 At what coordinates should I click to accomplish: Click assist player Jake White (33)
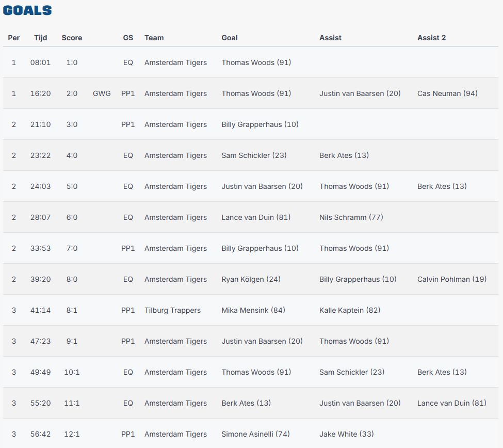pyautogui.click(x=346, y=434)
